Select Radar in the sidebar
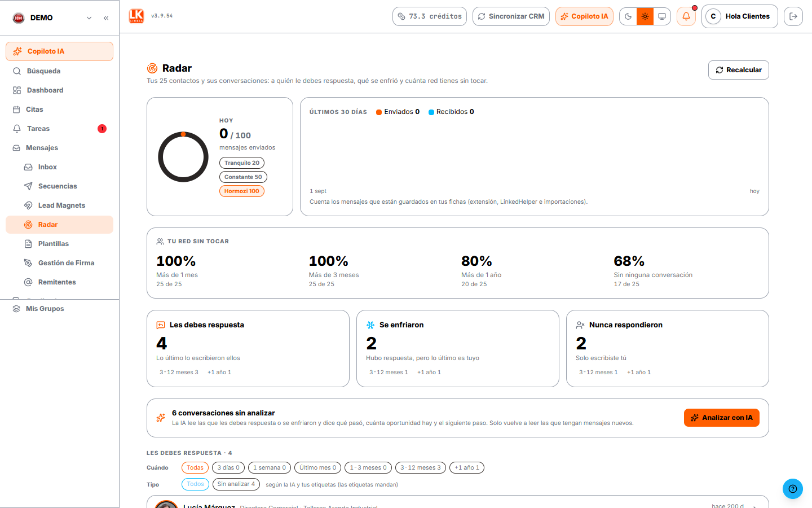This screenshot has width=812, height=508. [x=59, y=225]
